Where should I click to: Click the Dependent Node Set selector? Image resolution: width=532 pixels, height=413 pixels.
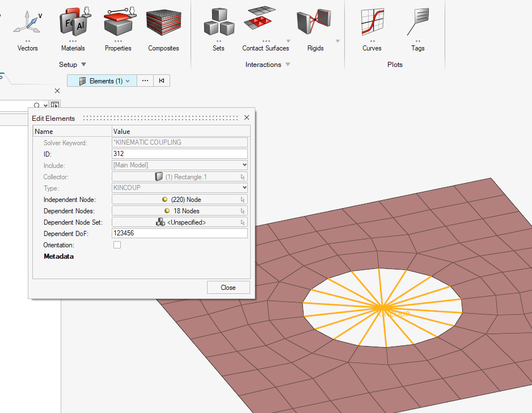[x=179, y=222]
